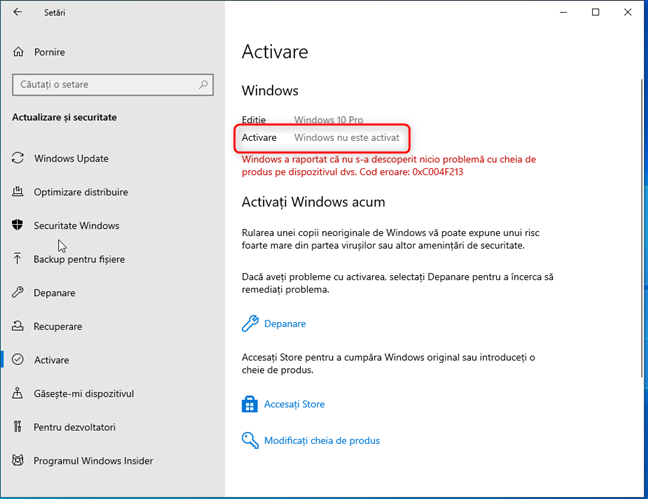Open Programul Windows Insider page
The image size is (648, 499).
(x=93, y=461)
